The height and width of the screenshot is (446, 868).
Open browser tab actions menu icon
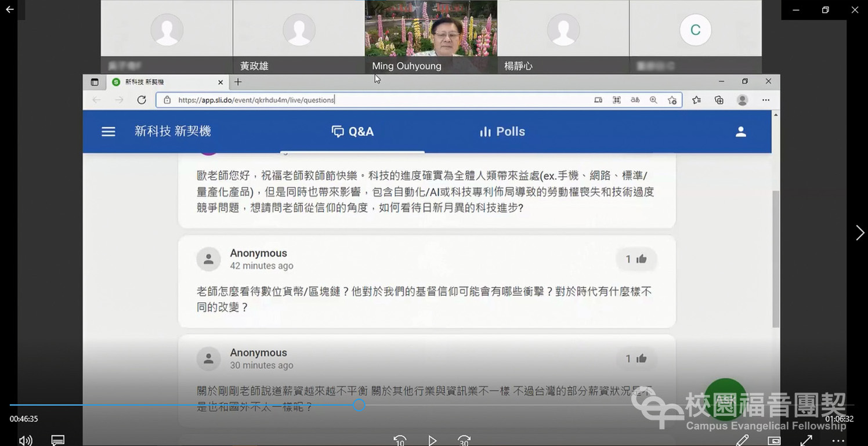pyautogui.click(x=95, y=82)
